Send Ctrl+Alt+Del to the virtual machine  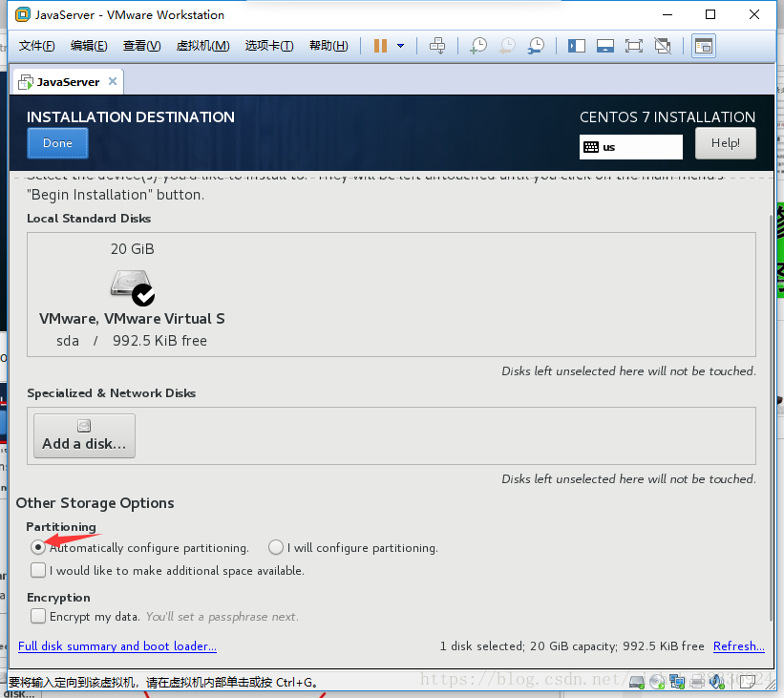pos(437,46)
